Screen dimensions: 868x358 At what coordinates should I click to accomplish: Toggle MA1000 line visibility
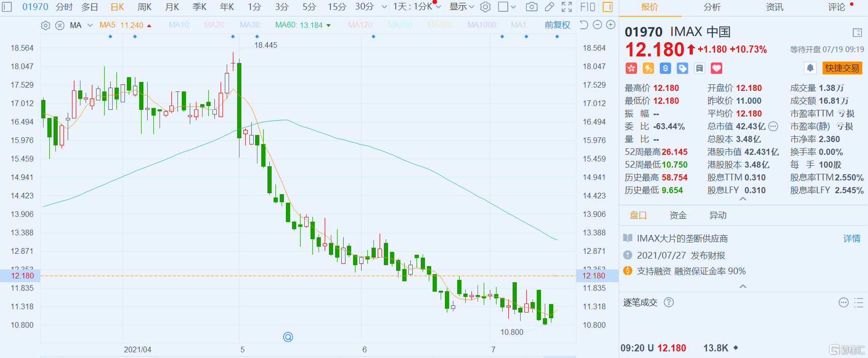pos(482,25)
